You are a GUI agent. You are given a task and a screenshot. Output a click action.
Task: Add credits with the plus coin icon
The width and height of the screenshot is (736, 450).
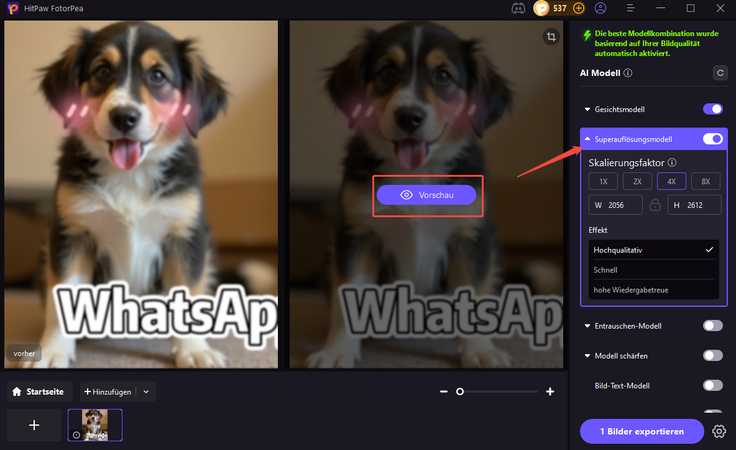(579, 8)
